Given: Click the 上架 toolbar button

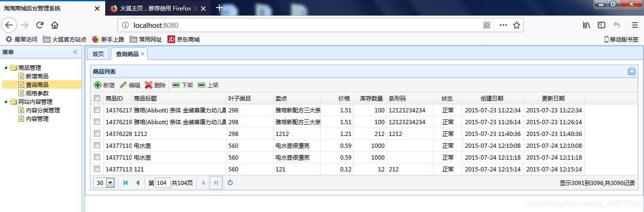Looking at the screenshot, I should click(x=208, y=85).
